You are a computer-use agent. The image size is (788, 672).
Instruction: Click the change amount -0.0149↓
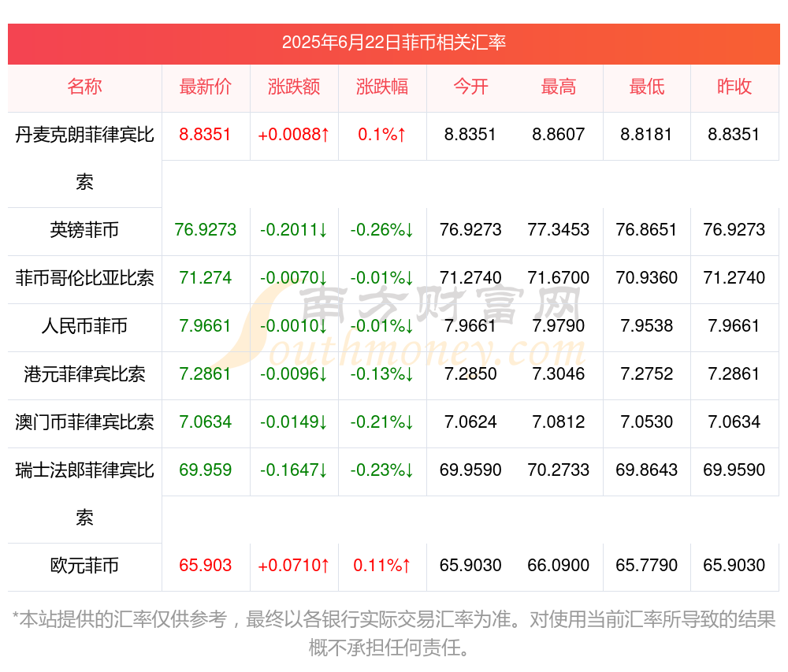click(x=294, y=421)
